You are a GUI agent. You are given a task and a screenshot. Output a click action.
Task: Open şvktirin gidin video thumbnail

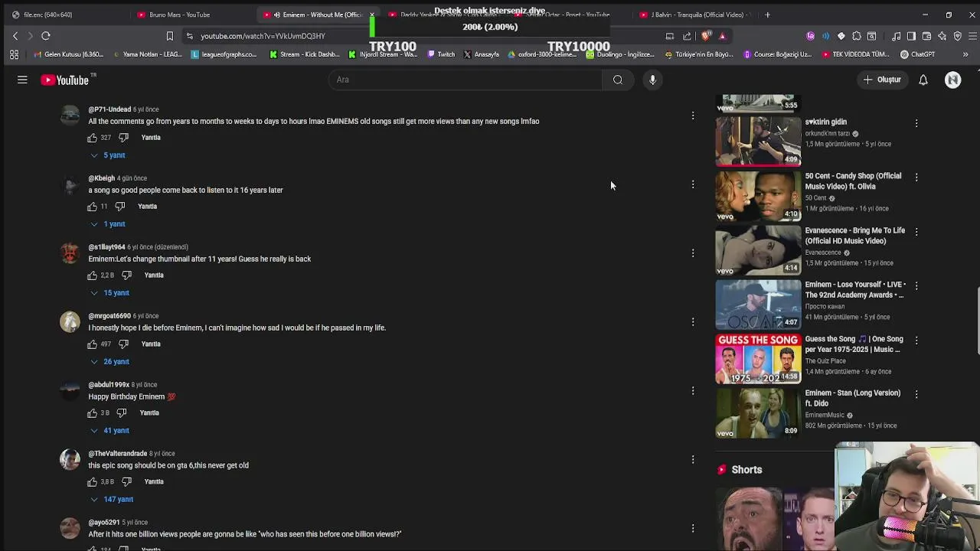click(758, 141)
